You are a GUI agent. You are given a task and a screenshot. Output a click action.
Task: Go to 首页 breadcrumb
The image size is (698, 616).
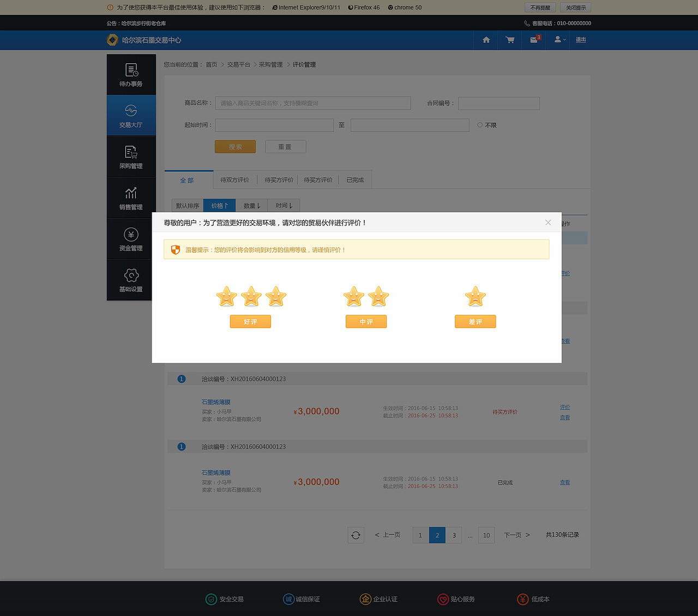tap(212, 64)
